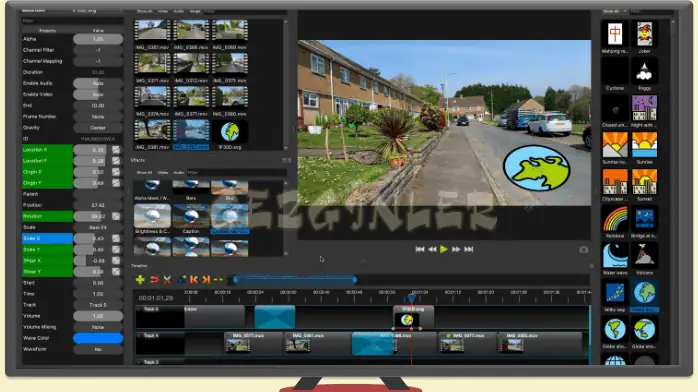Click Video tab in Effects panel
Screen dimensions: 698x392
[163, 173]
